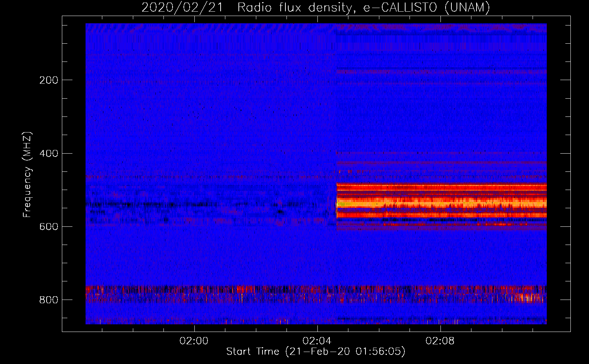Viewport: 589px width, 364px height.
Task: Click the 'Frequency (MHZ)' axis label
Action: [27, 175]
